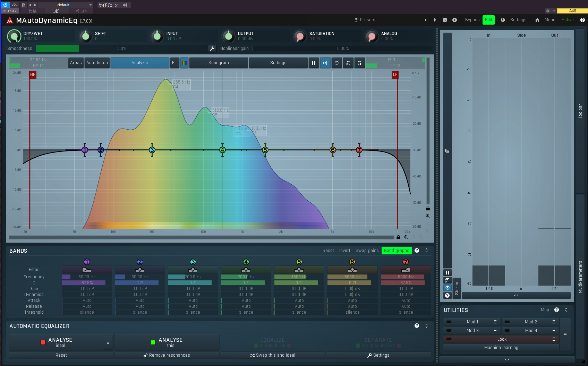Viewport: 588px width, 366px height.
Task: Expand or collapse the Bands panel arrows
Action: (x=426, y=251)
